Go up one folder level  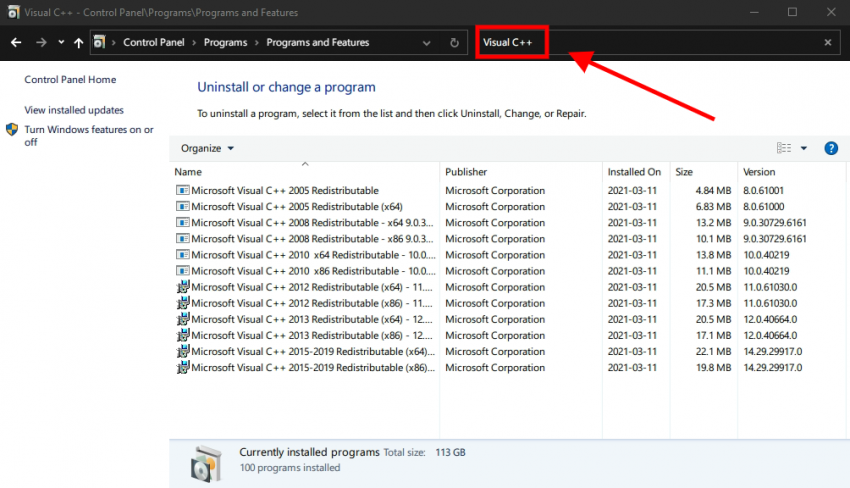point(78,43)
